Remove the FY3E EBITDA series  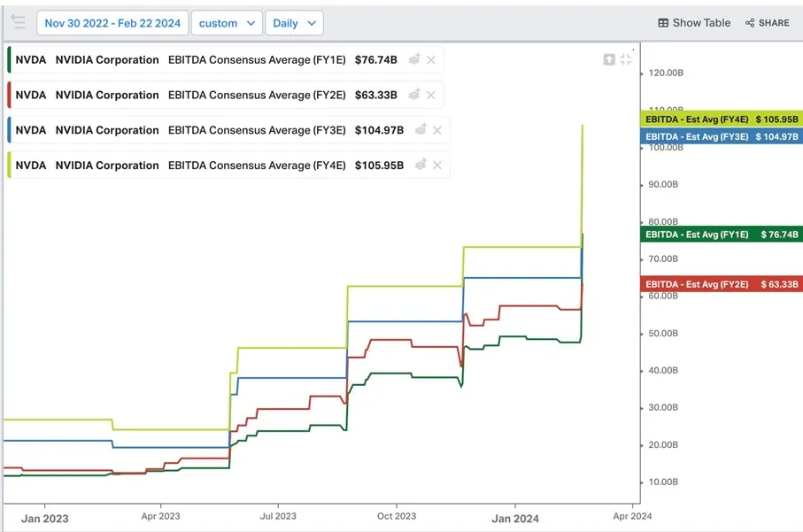pos(437,130)
